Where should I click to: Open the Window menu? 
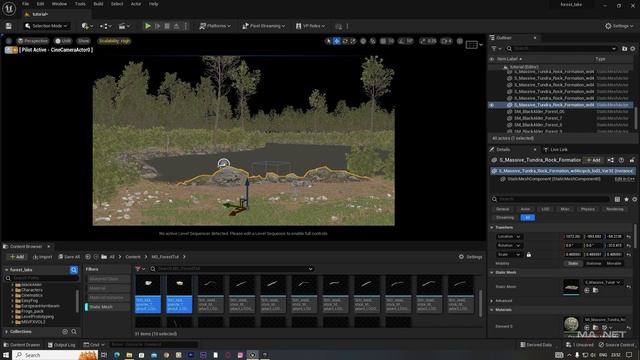[x=59, y=4]
